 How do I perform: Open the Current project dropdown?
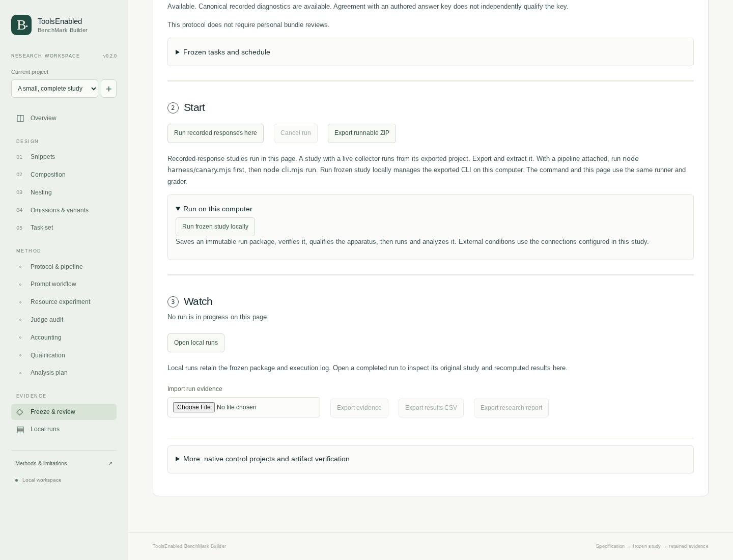click(x=54, y=89)
